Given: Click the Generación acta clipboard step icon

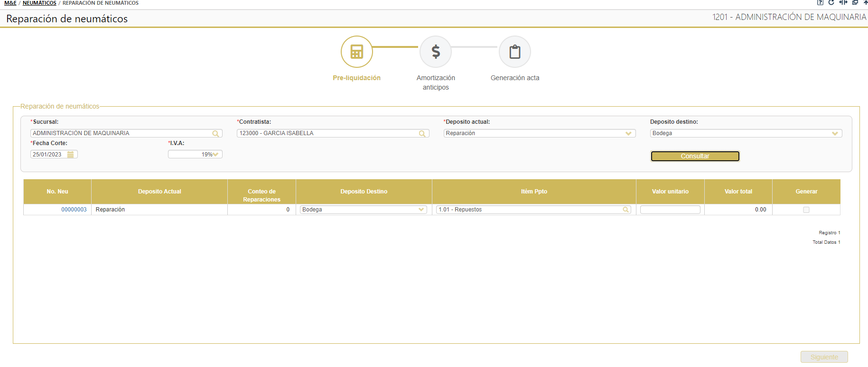Looking at the screenshot, I should [515, 52].
